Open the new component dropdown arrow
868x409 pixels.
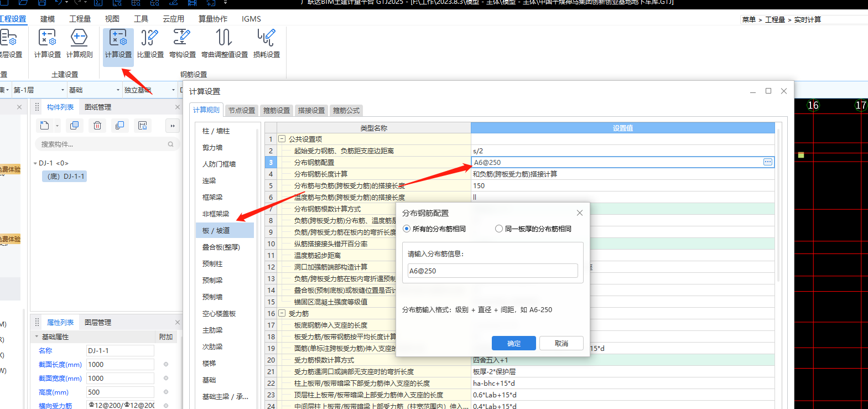pos(57,126)
